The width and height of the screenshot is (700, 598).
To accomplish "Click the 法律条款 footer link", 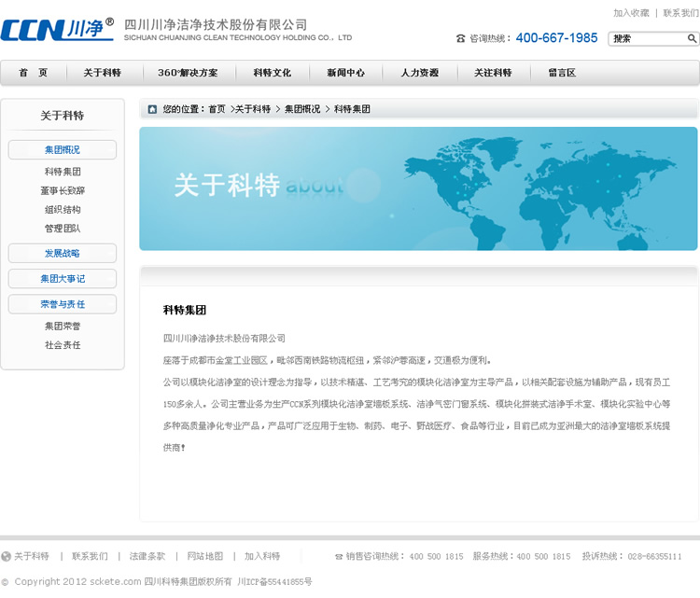I will coord(147,556).
